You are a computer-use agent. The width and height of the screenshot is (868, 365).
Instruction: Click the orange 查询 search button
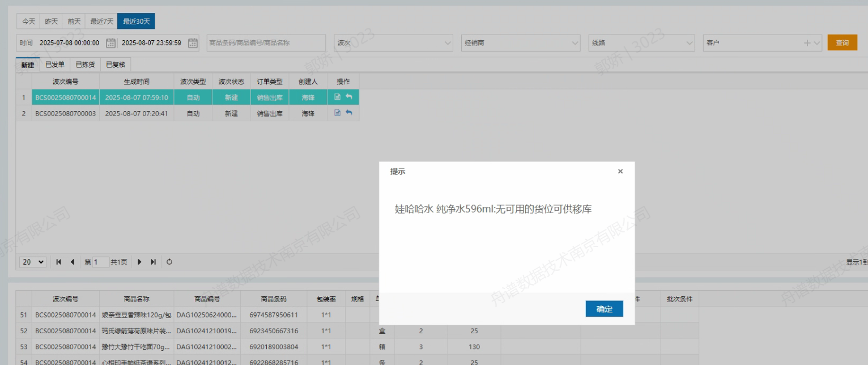tap(842, 43)
